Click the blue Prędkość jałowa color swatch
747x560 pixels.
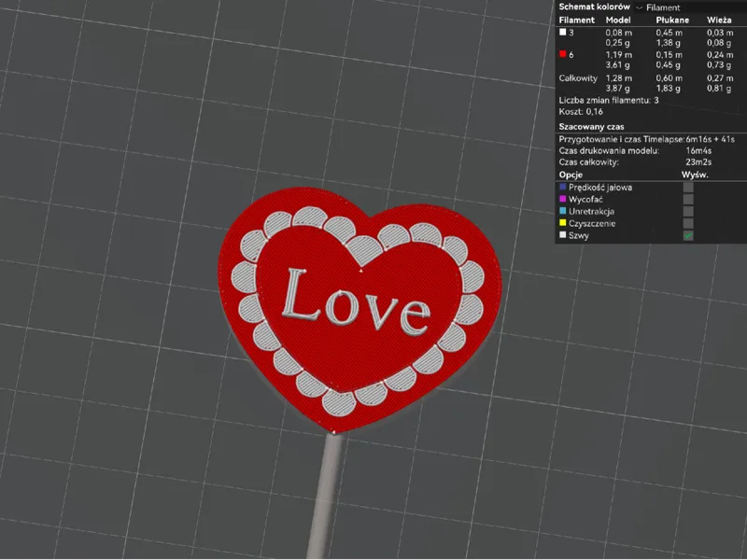click(563, 188)
